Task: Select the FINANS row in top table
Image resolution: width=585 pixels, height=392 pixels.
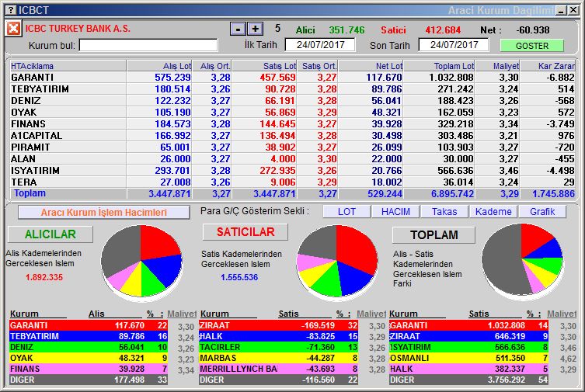Action: point(292,123)
